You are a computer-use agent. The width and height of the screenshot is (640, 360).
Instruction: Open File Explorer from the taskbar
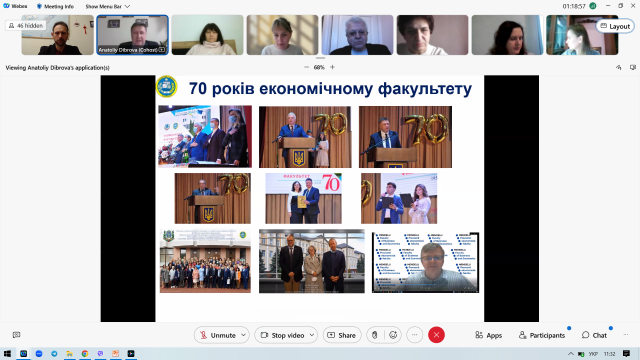69,353
